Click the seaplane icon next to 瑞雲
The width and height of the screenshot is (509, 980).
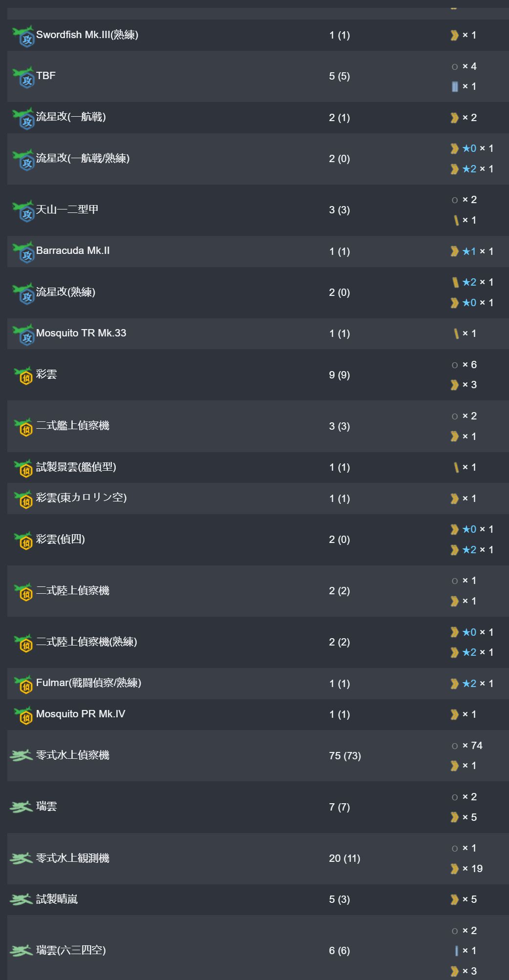21,807
